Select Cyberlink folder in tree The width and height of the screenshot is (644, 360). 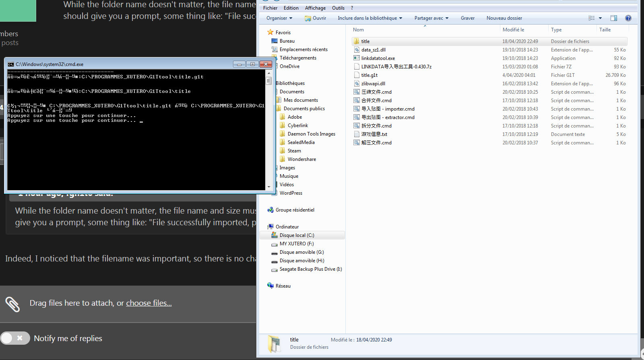point(298,125)
